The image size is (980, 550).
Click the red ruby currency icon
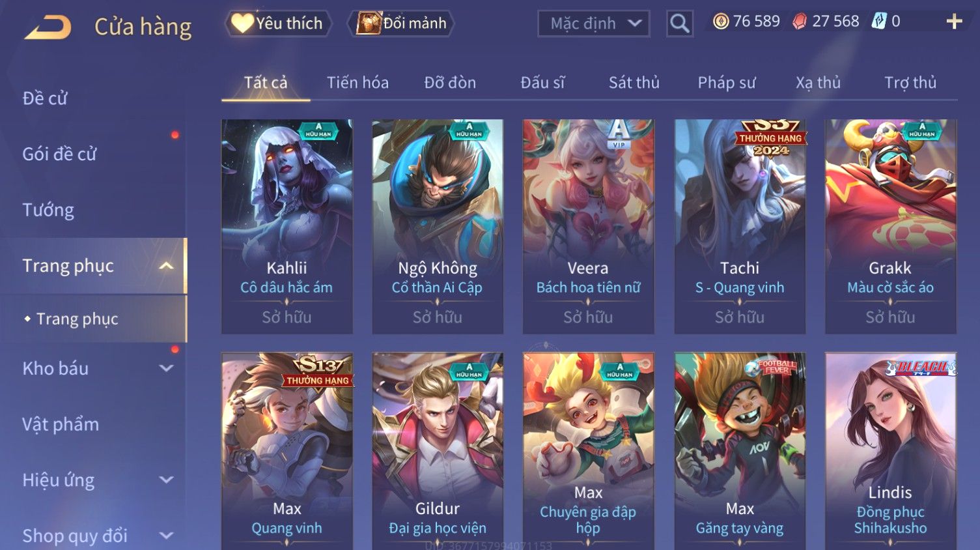tap(799, 22)
